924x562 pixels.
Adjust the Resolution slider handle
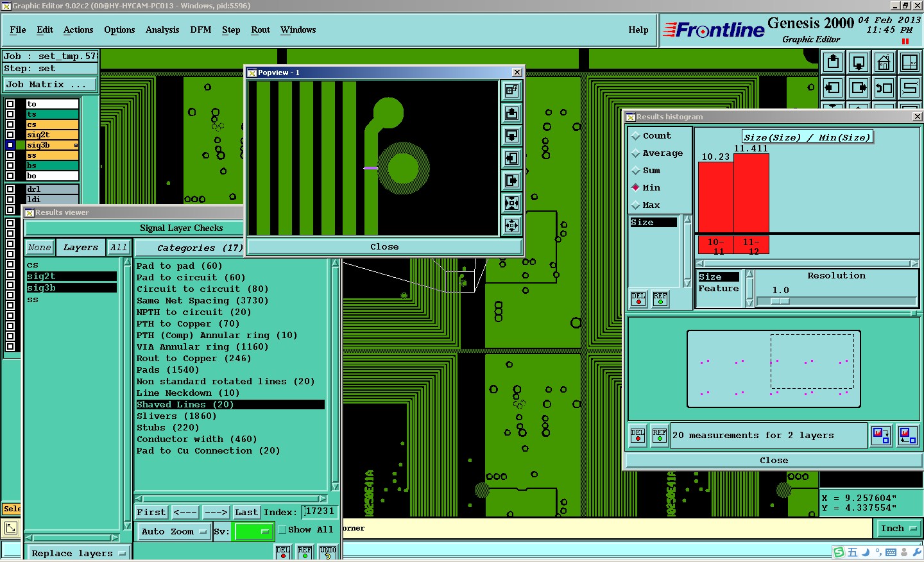pyautogui.click(x=779, y=301)
